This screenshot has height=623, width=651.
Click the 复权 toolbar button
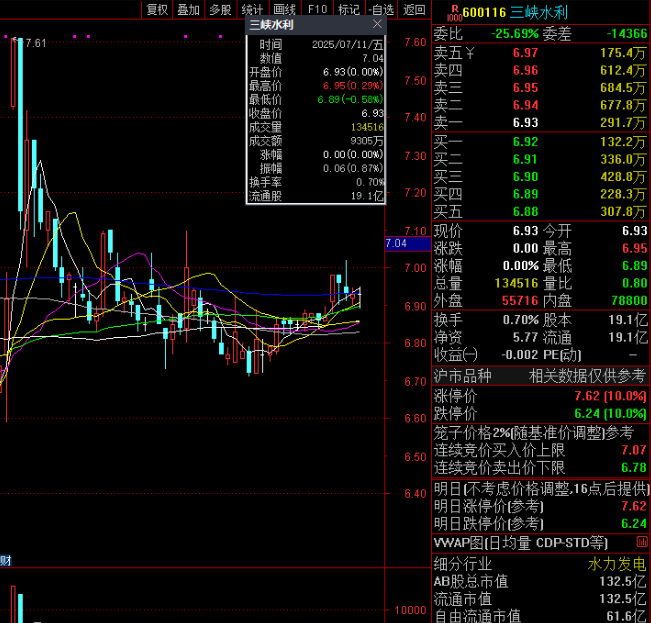pyautogui.click(x=157, y=10)
